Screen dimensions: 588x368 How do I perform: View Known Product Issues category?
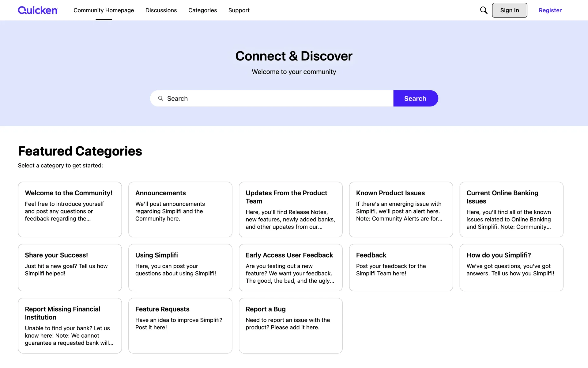pyautogui.click(x=401, y=209)
